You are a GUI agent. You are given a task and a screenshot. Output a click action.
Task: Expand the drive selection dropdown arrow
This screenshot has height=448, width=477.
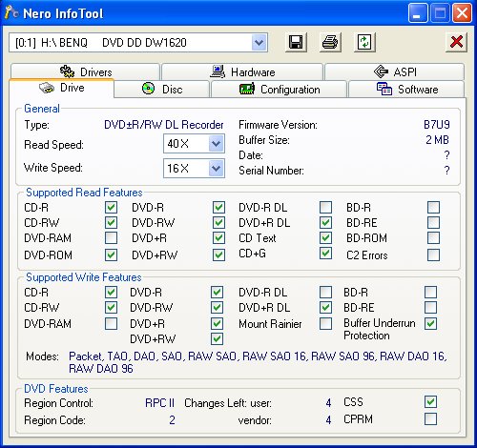(x=259, y=42)
